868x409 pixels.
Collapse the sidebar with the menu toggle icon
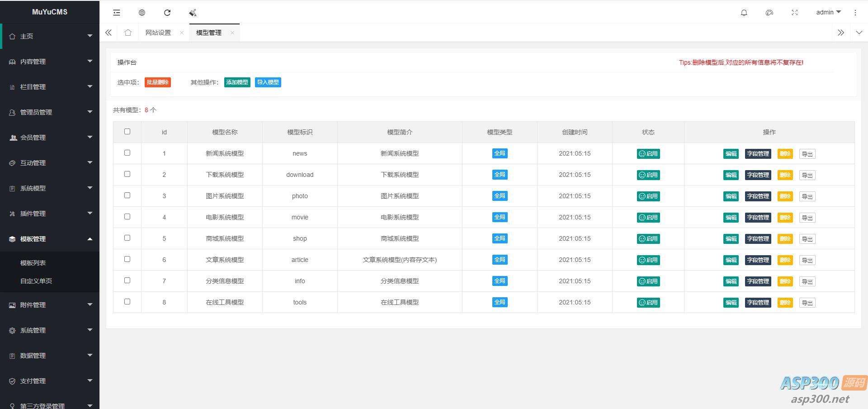click(x=117, y=13)
